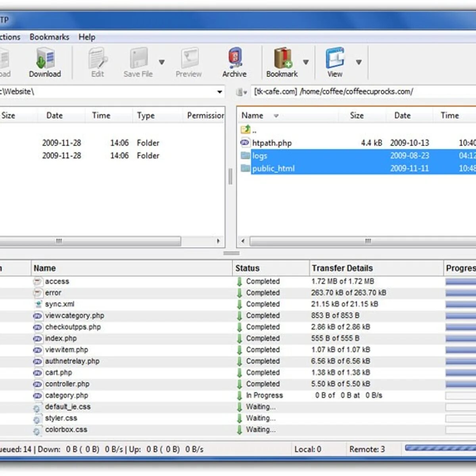The image size is (476, 476).
Task: Sort remote pane by Date column
Action: click(x=402, y=115)
